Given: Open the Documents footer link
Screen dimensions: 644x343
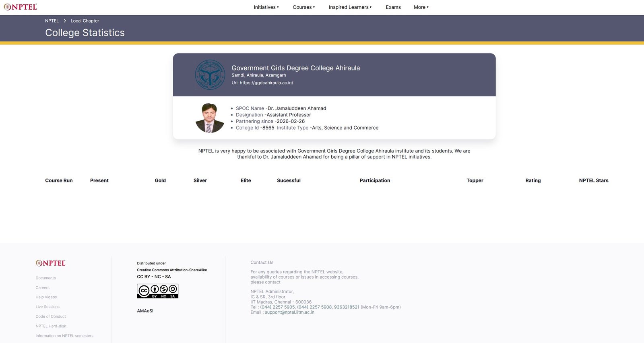Looking at the screenshot, I should (x=45, y=278).
